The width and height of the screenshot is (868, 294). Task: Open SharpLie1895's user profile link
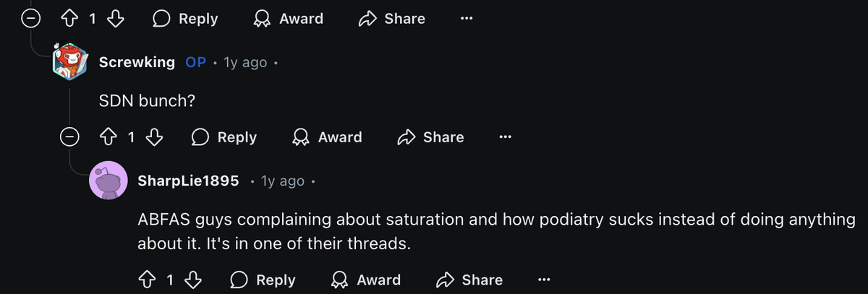click(188, 181)
